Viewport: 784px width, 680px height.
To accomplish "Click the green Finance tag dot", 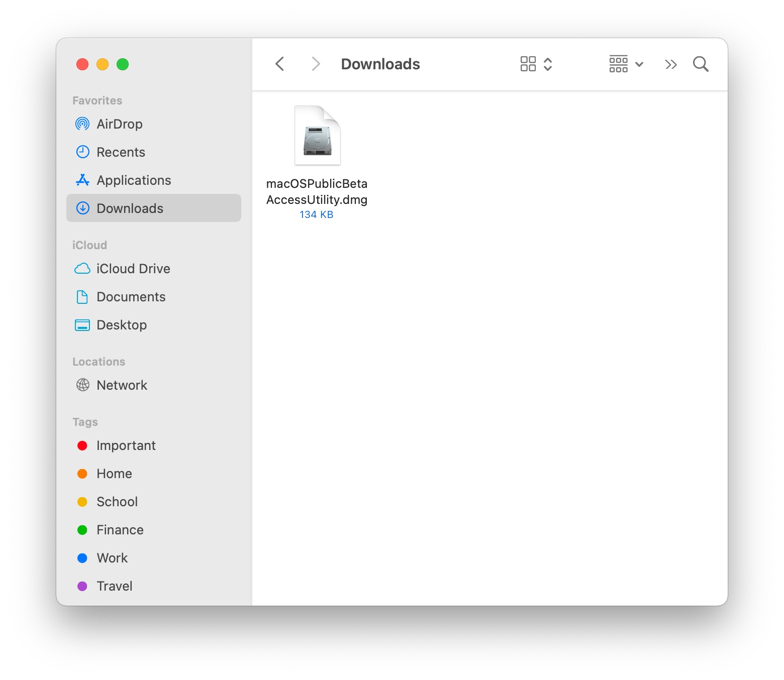I will pyautogui.click(x=82, y=530).
